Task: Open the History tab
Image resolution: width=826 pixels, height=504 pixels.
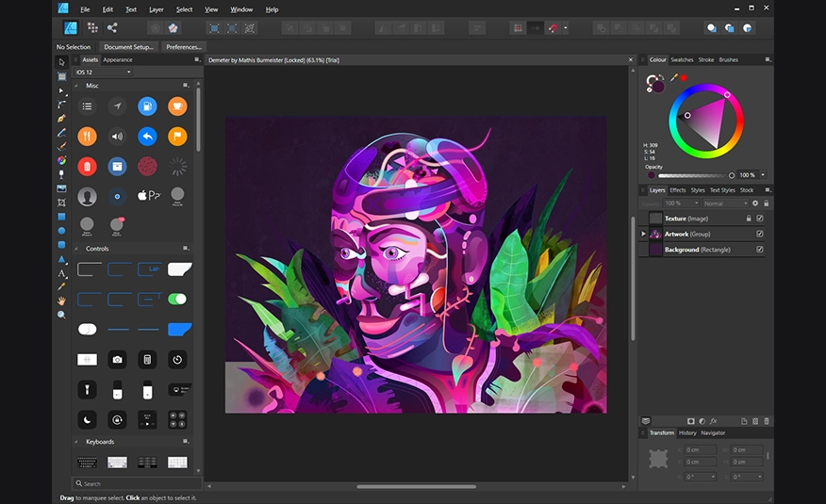Action: (687, 432)
